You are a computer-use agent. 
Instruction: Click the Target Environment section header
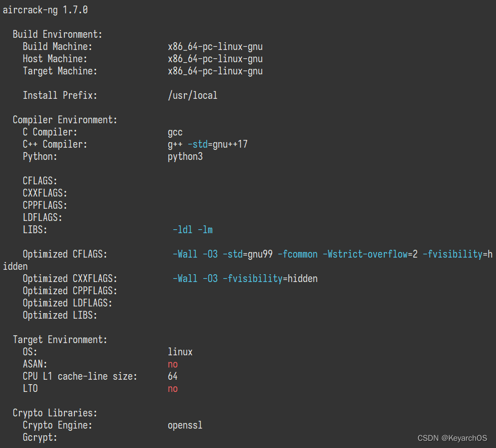point(61,339)
